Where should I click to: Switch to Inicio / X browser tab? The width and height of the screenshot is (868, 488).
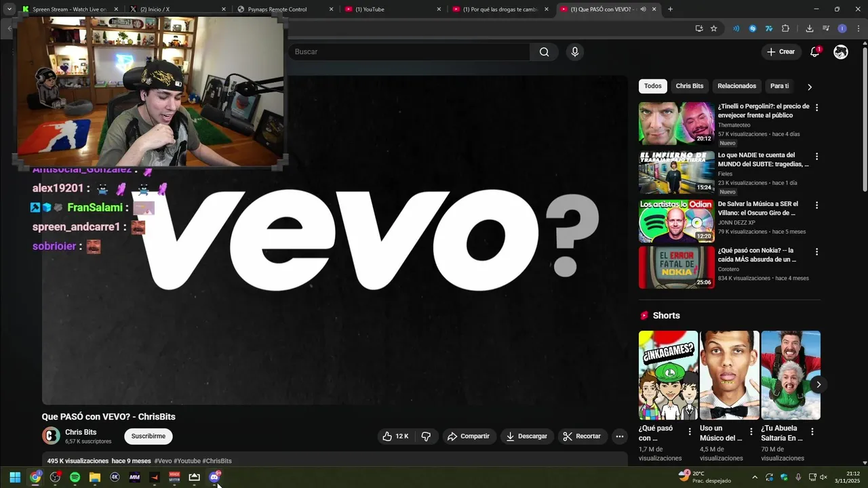[178, 9]
